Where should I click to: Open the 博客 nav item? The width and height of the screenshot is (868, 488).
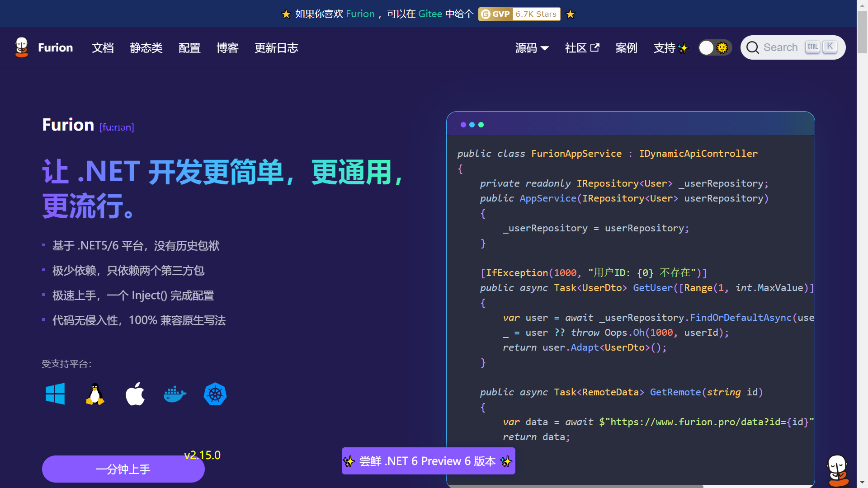click(227, 47)
